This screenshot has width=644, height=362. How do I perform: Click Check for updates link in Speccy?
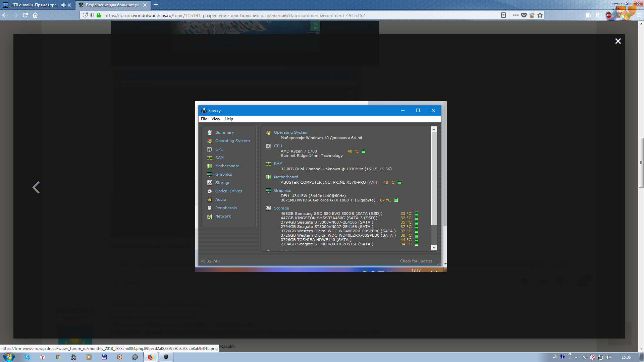pyautogui.click(x=418, y=261)
